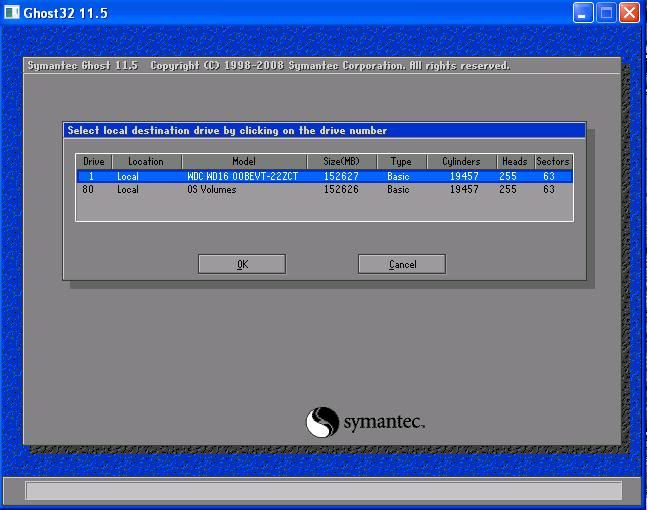Image resolution: width=648 pixels, height=510 pixels.
Task: Click the OS Volumes model cell
Action: pos(212,190)
